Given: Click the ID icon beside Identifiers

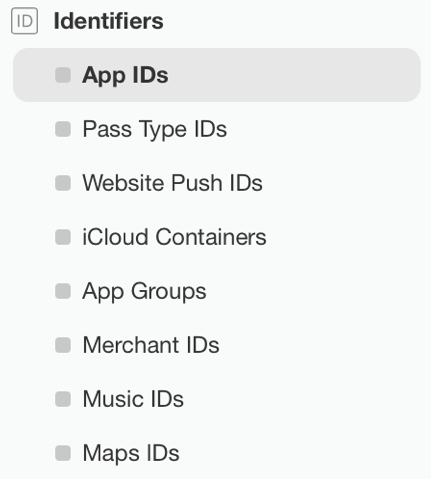Looking at the screenshot, I should [x=24, y=21].
